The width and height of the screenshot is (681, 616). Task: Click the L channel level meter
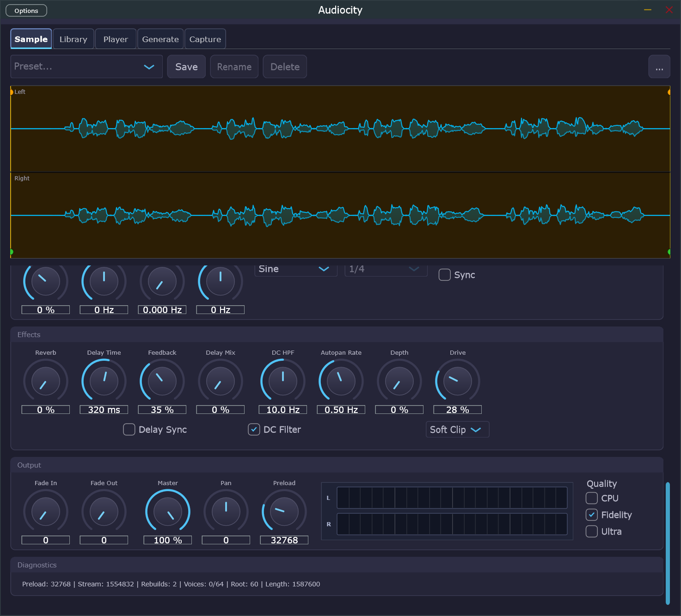(452, 498)
